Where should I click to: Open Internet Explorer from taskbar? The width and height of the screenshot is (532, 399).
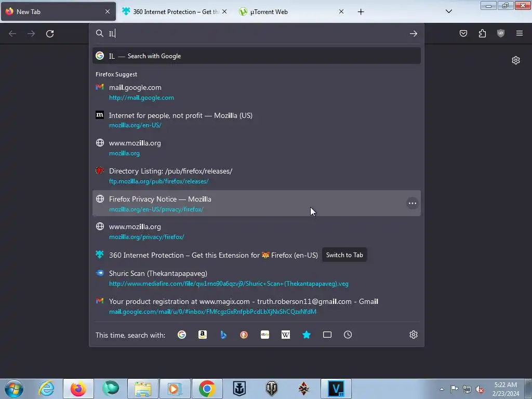point(46,389)
